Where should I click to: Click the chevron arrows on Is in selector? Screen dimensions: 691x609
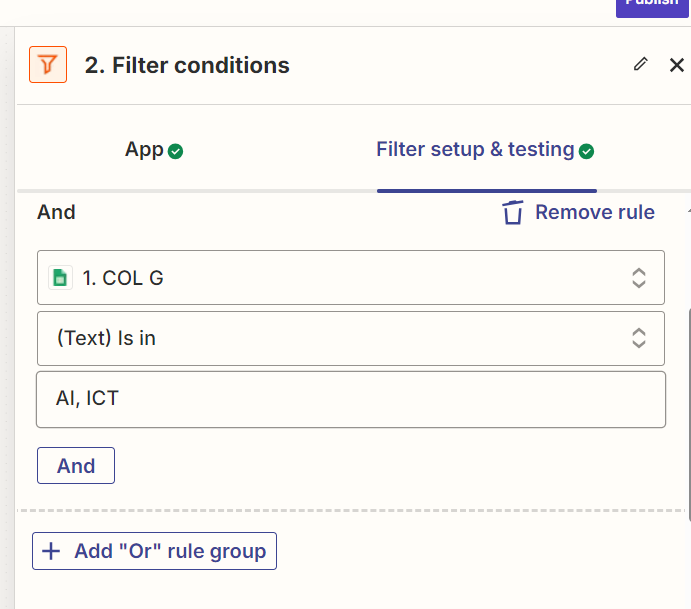[639, 338]
